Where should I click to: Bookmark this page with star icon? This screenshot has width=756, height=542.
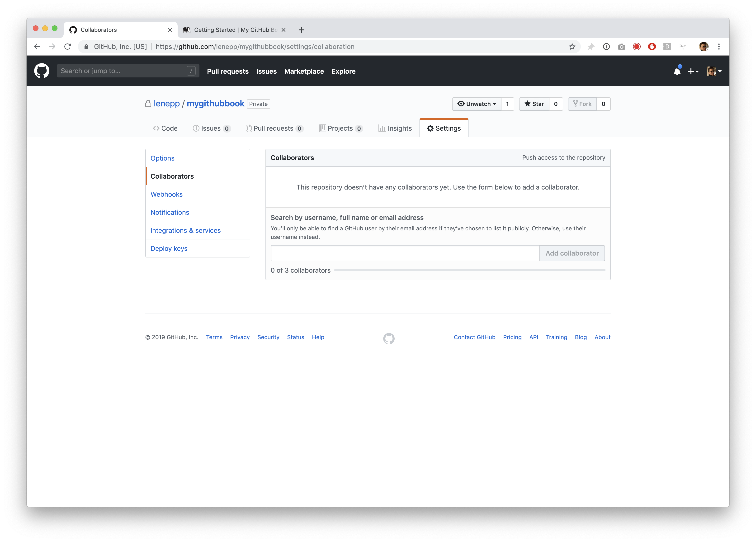click(572, 47)
